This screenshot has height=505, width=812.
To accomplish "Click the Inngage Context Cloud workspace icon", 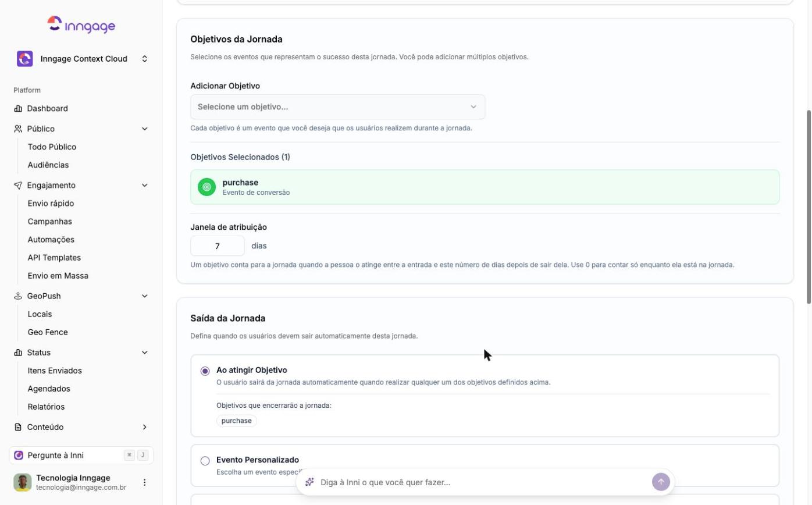I will point(24,59).
